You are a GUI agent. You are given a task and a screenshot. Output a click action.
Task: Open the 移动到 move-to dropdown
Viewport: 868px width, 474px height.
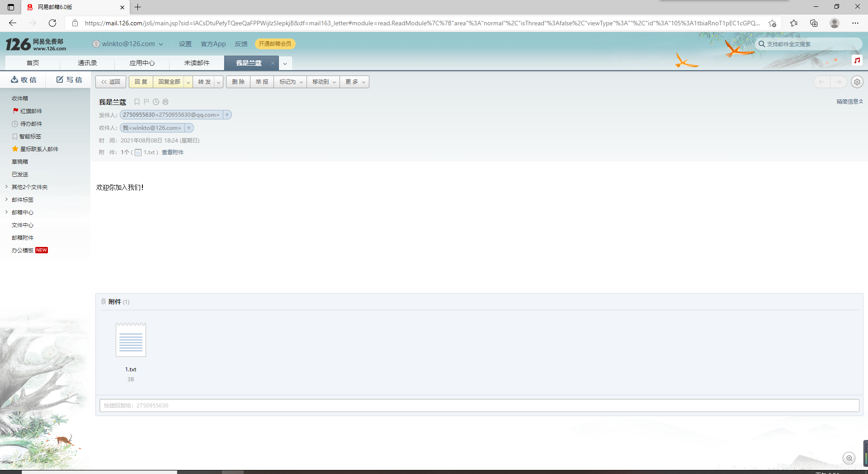click(x=324, y=82)
